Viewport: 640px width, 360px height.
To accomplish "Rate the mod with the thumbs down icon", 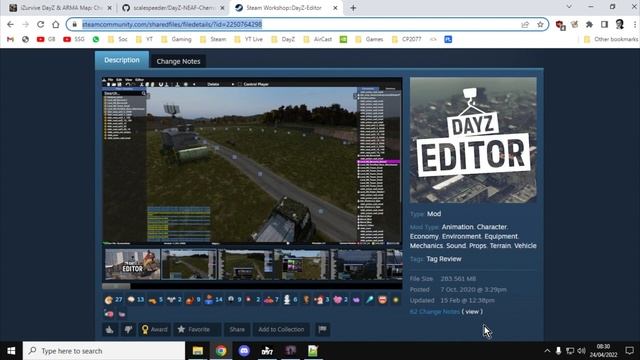I will pos(128,329).
